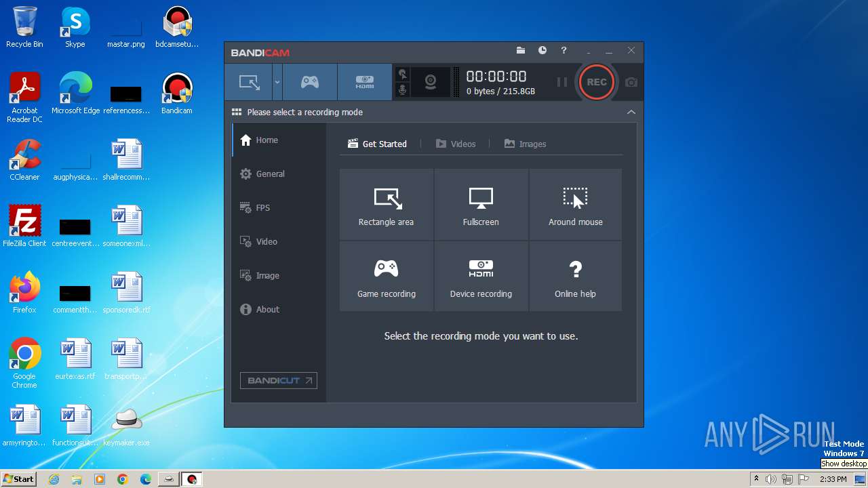868x488 pixels.
Task: Select Bandicam desktop shortcut
Action: pos(177,94)
